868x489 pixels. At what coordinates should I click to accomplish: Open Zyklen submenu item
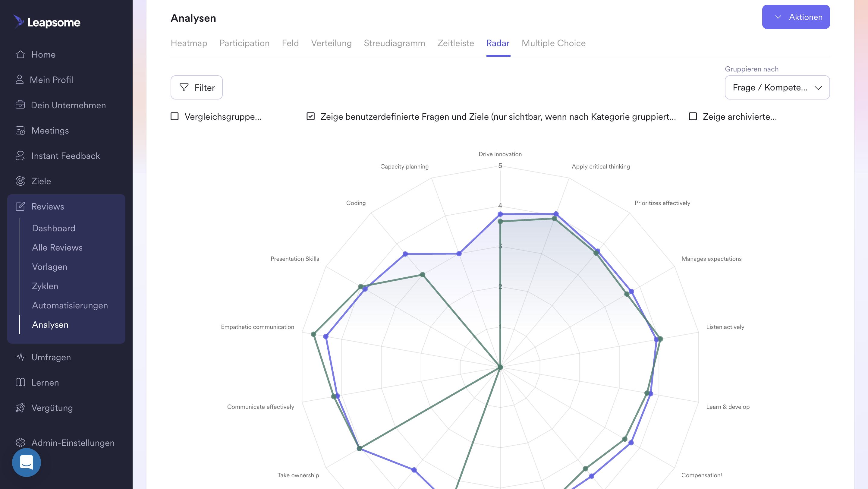[45, 286]
